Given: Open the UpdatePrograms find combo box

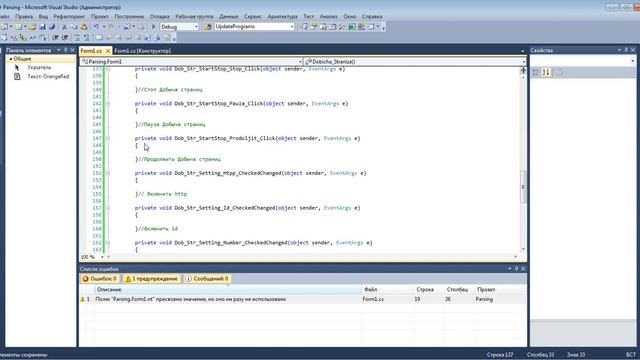Looking at the screenshot, I should point(292,27).
